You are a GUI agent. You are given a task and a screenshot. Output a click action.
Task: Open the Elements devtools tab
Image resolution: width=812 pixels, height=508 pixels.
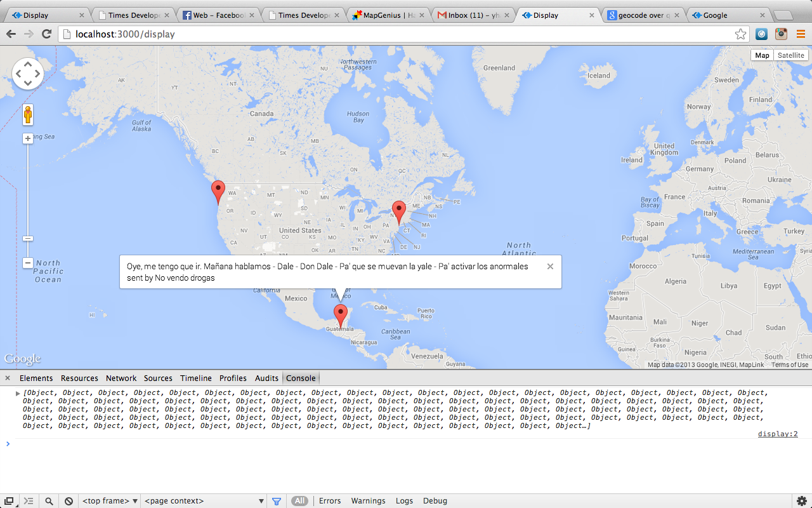[36, 378]
